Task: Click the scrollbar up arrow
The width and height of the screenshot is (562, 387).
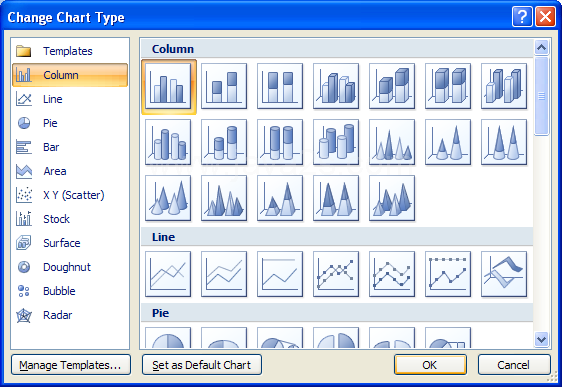Action: coord(541,47)
